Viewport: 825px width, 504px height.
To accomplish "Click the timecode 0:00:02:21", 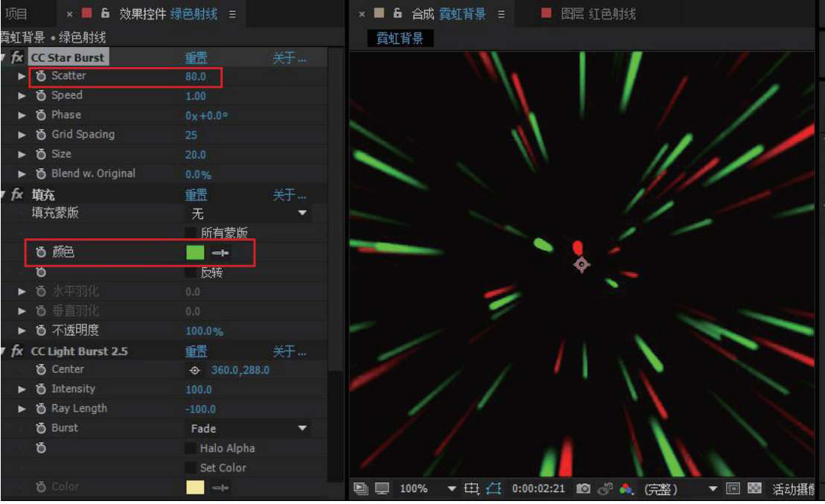I will pos(538,489).
